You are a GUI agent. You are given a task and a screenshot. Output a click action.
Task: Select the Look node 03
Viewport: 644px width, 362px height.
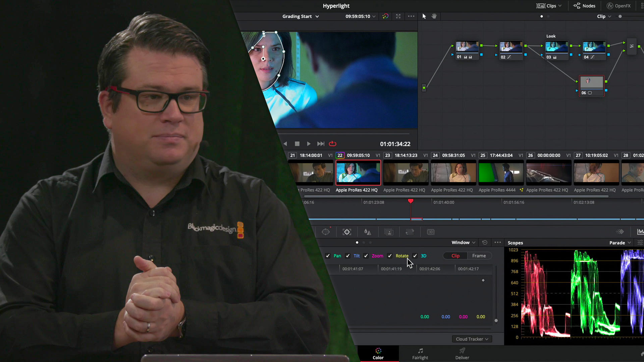pos(556,50)
